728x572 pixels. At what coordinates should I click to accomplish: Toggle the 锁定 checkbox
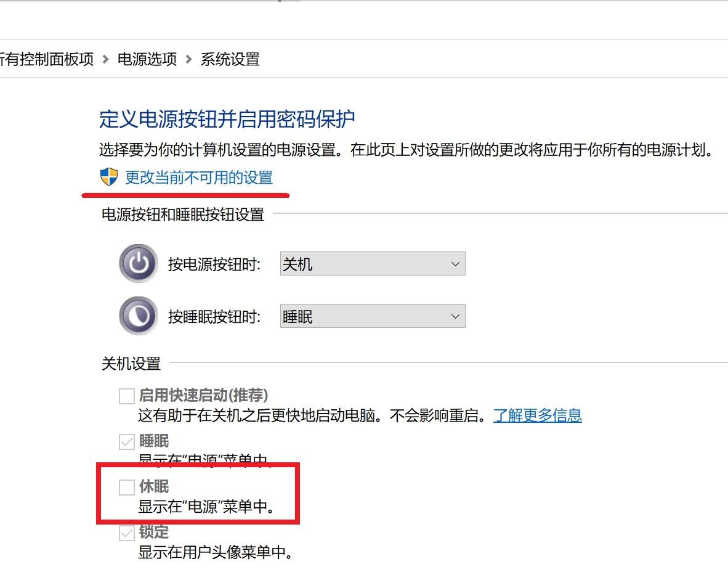click(x=127, y=533)
